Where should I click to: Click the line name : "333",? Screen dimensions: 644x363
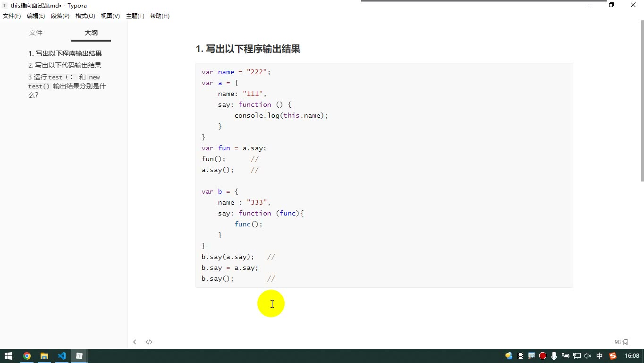coord(244,202)
